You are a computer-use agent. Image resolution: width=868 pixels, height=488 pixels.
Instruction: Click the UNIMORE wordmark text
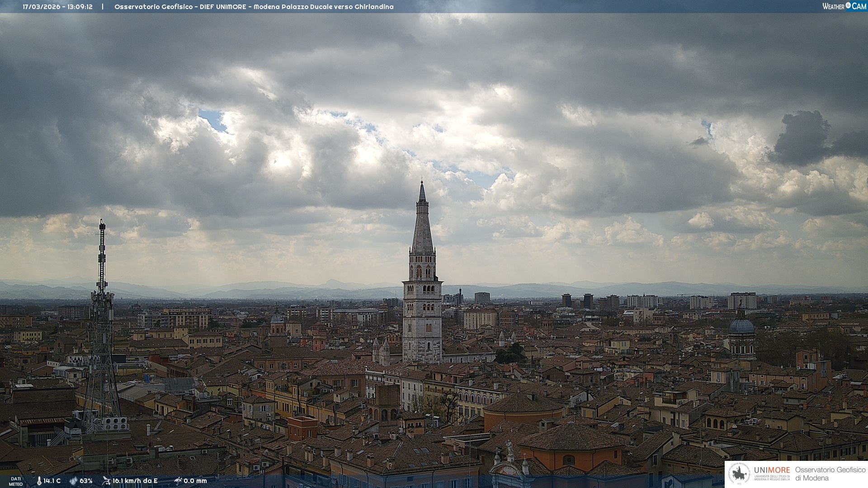(772, 470)
